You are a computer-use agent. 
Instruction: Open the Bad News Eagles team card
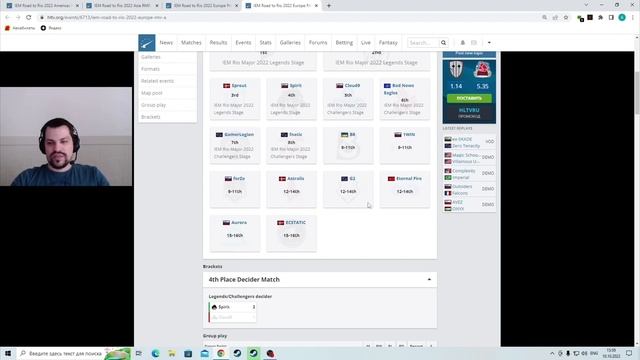(x=404, y=99)
